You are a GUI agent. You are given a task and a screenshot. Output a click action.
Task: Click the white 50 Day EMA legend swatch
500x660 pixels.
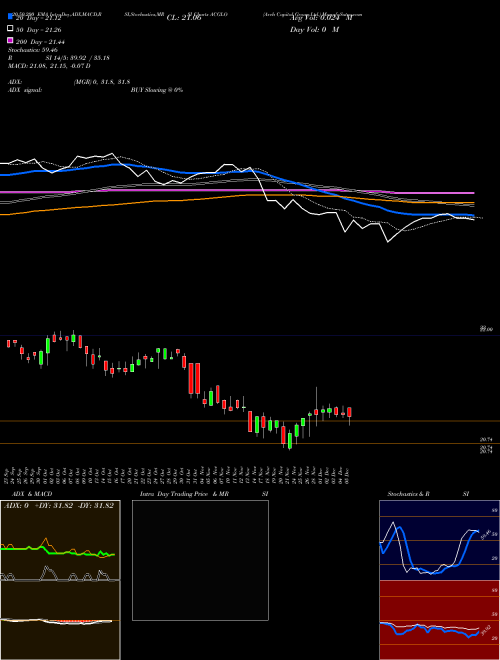[x=11, y=29]
